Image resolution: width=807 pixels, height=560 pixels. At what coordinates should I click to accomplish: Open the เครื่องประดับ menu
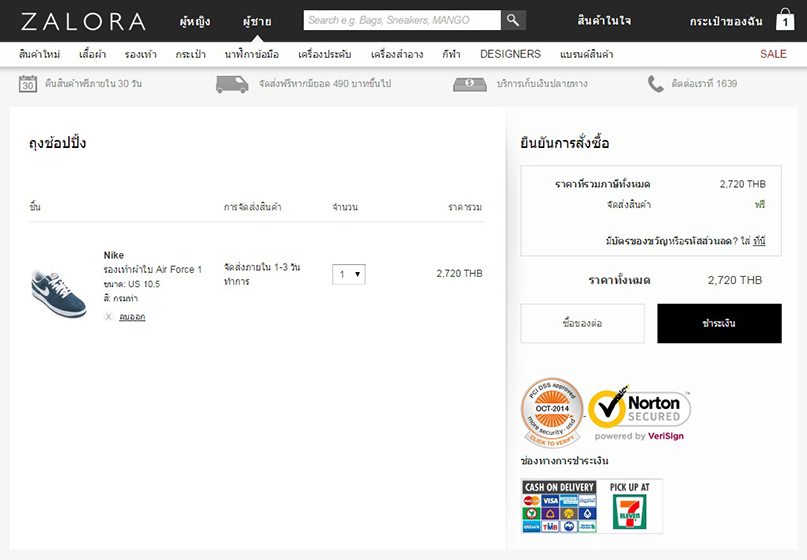(325, 54)
